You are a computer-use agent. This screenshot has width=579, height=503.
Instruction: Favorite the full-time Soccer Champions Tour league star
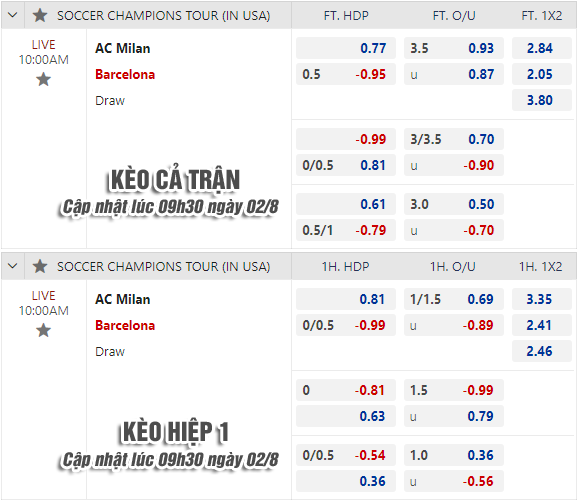(40, 16)
